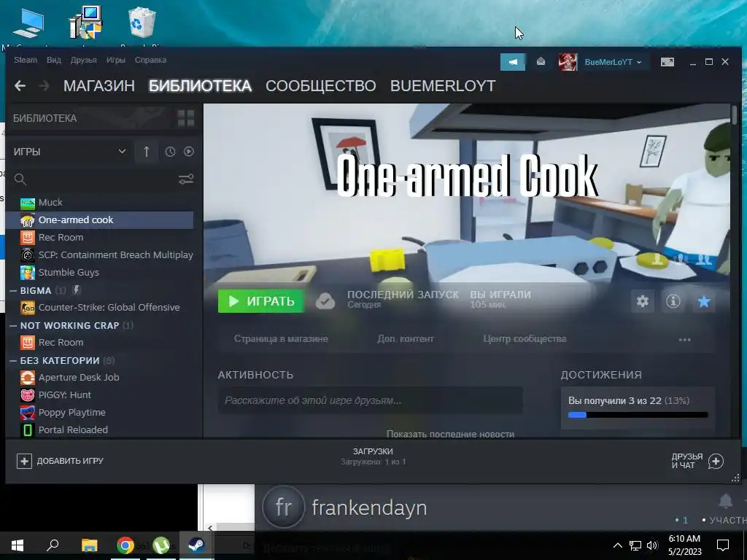The width and height of the screenshot is (747, 560).
Task: Click Показать последние новости
Action: point(450,434)
